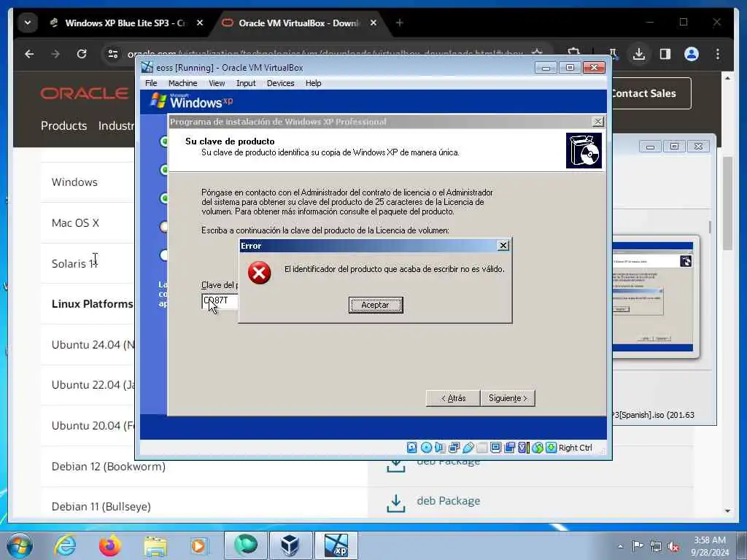Switch to Windows XP Blue Lite SP3 tab
The width and height of the screenshot is (747, 560).
tap(126, 23)
